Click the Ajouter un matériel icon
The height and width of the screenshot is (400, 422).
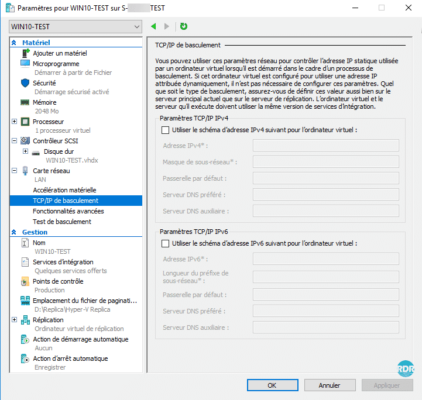25,53
